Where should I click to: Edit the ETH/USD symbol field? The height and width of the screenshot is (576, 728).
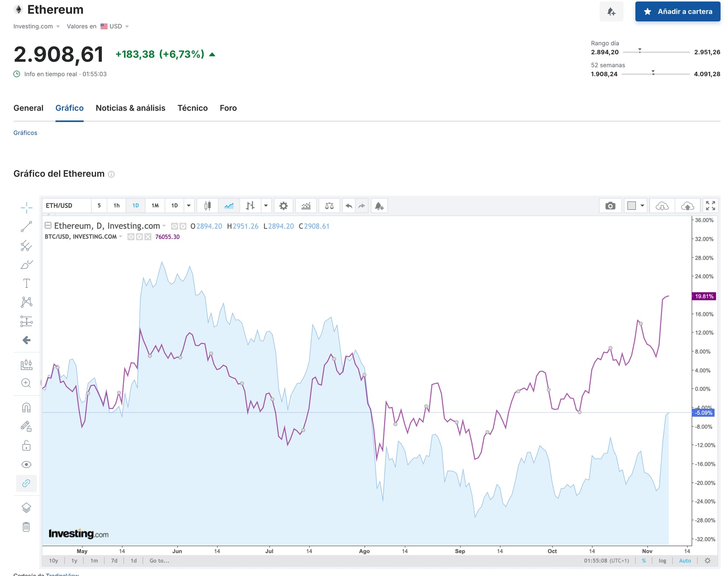[67, 206]
